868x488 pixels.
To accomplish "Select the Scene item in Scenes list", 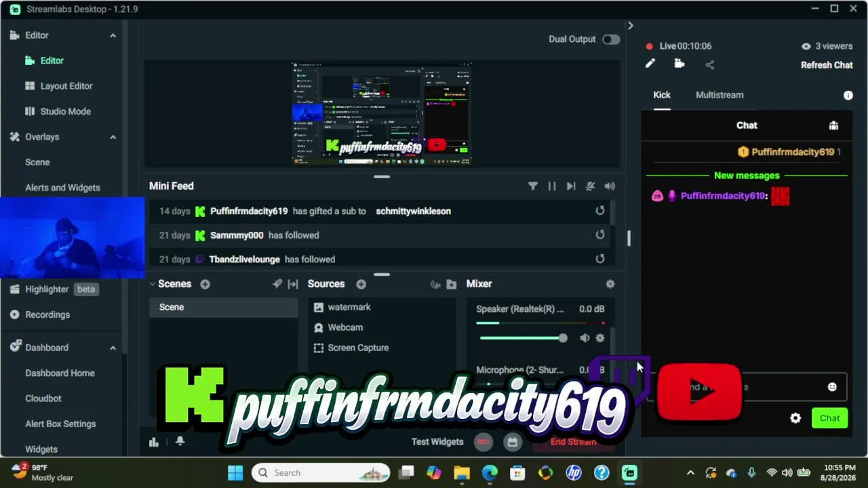I will pyautogui.click(x=224, y=307).
